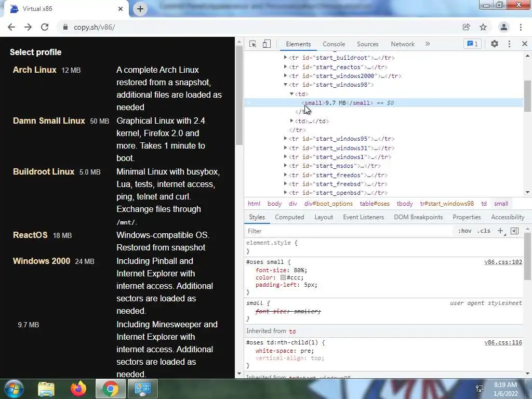Collapse the open td node
The width and height of the screenshot is (532, 399).
[x=291, y=94]
